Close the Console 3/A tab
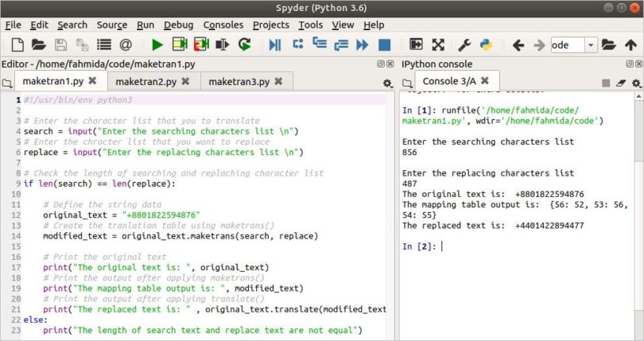644x341 pixels. (x=485, y=80)
